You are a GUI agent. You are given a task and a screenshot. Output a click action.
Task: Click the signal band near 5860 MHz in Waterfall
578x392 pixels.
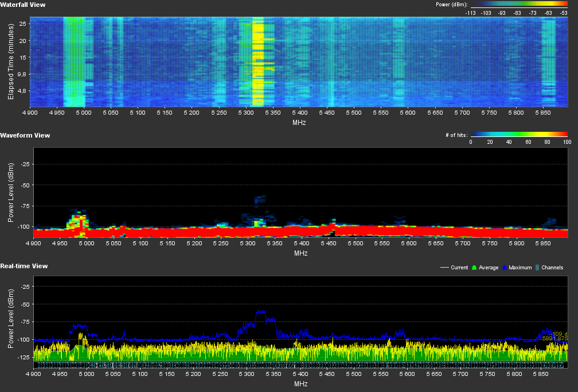pyautogui.click(x=549, y=57)
